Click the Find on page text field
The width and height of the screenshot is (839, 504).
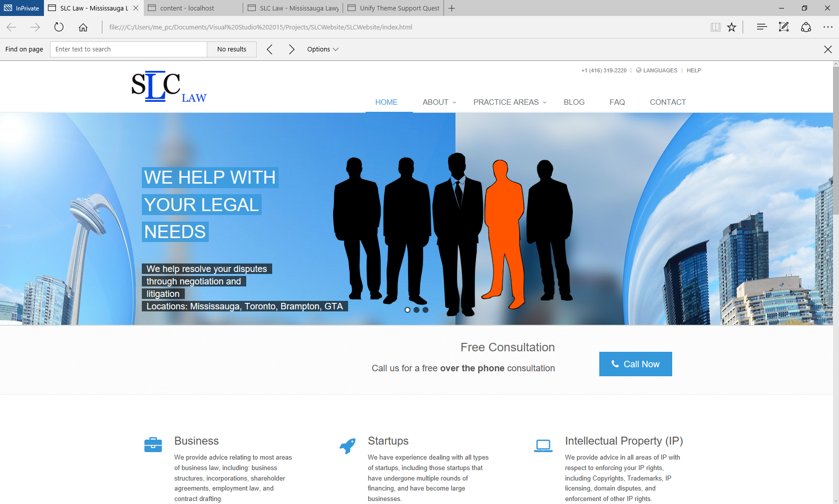pos(128,49)
